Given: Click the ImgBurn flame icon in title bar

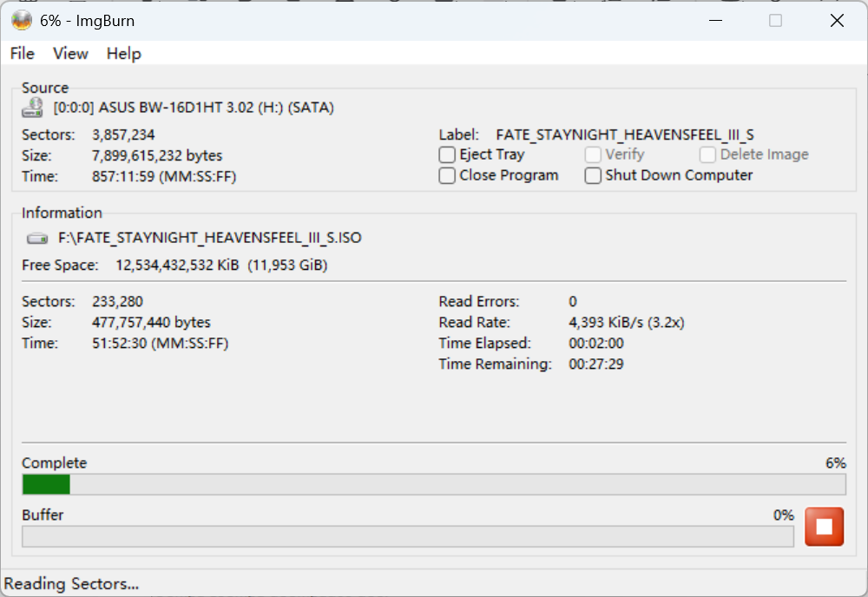Looking at the screenshot, I should [x=22, y=21].
